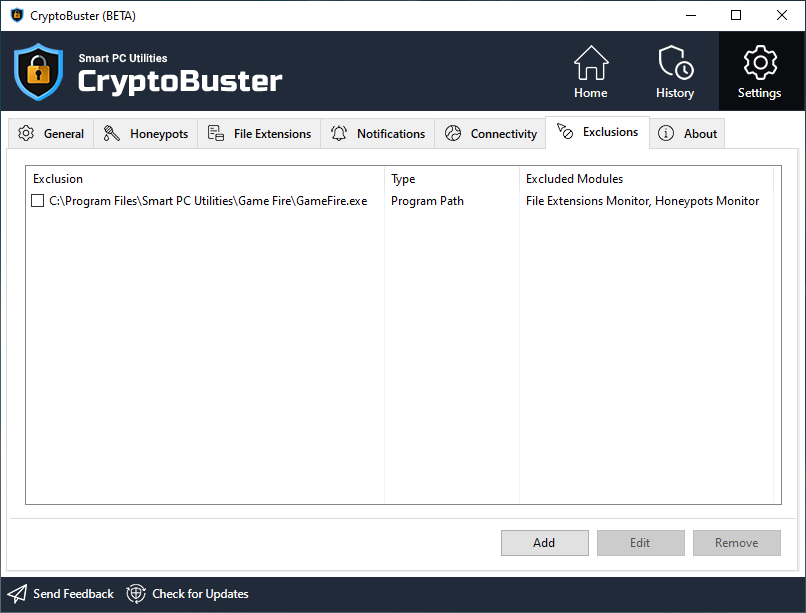This screenshot has width=806, height=613.
Task: Click the Edit button
Action: coord(640,543)
